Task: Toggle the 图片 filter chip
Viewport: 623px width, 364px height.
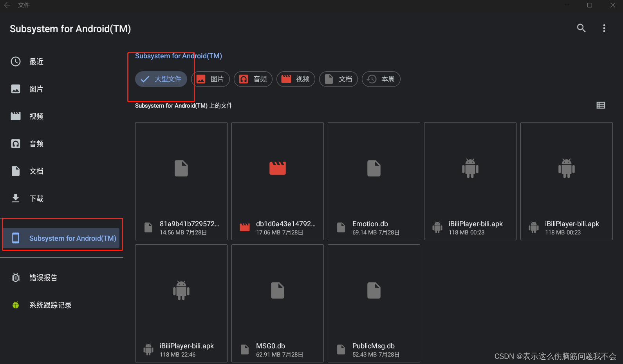Action: coord(210,79)
